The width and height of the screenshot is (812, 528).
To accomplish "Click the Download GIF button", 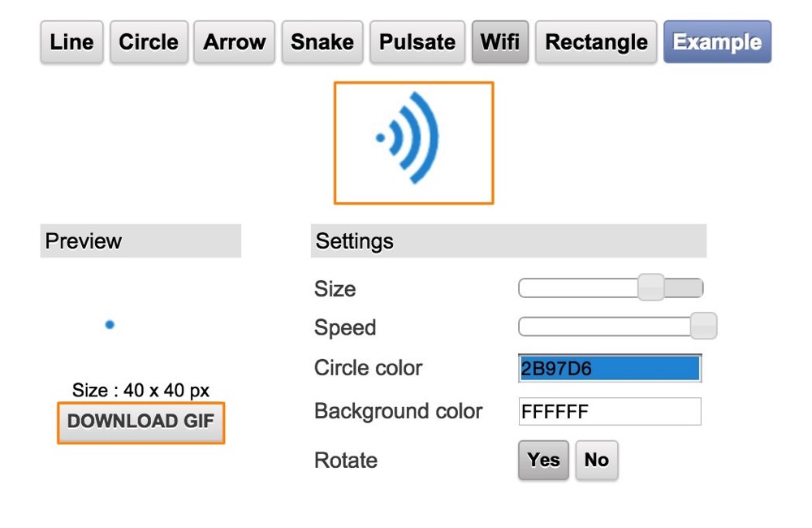I will (x=140, y=422).
